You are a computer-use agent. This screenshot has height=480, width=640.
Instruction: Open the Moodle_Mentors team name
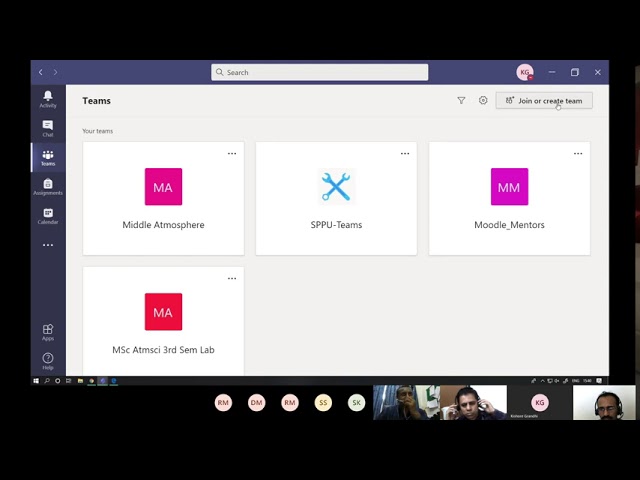509,225
